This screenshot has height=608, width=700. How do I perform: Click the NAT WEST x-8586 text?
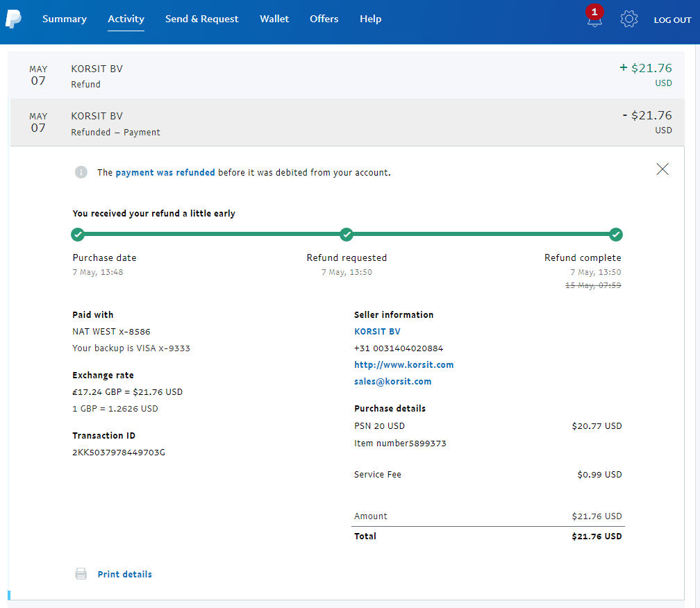pos(111,332)
